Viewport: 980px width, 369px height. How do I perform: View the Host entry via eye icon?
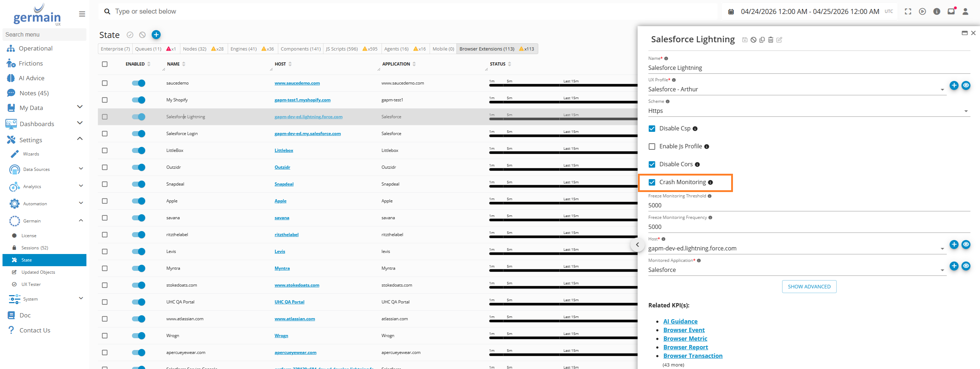pyautogui.click(x=966, y=244)
